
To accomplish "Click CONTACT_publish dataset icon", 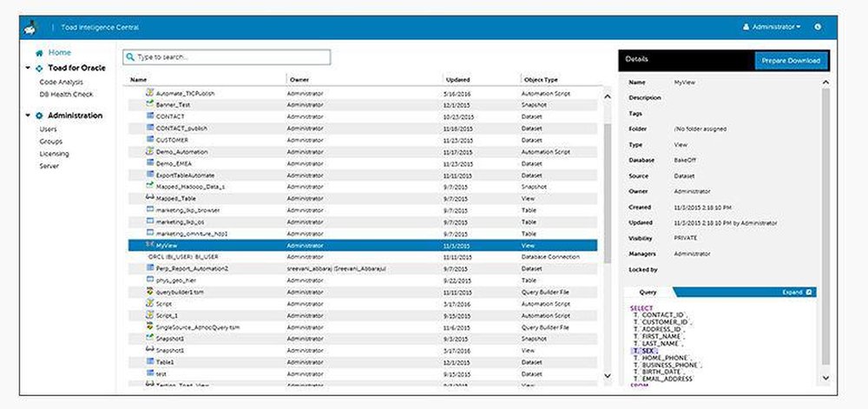I will pos(149,128).
